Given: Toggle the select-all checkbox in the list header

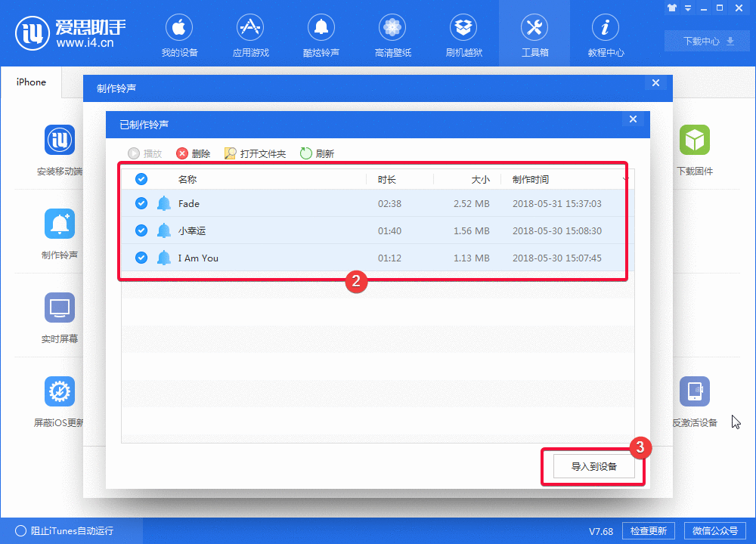Looking at the screenshot, I should 141,179.
